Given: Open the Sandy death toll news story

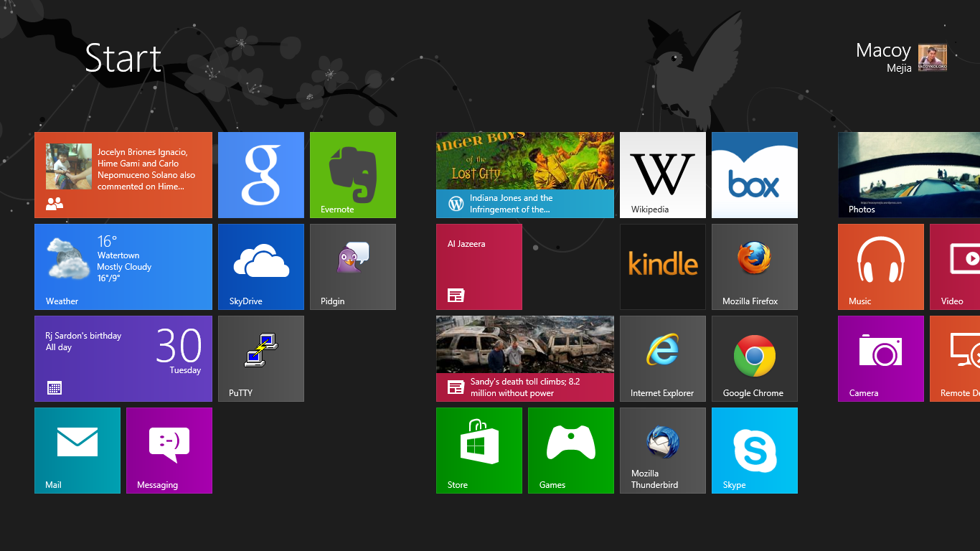Looking at the screenshot, I should point(524,359).
